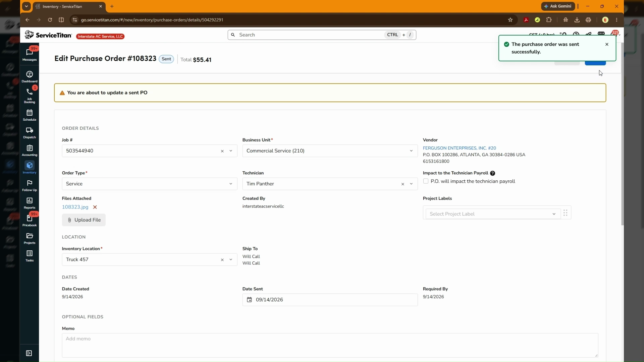The image size is (644, 362).
Task: Open FERGUSON ENTERPRISES vendor link
Action: 459,148
